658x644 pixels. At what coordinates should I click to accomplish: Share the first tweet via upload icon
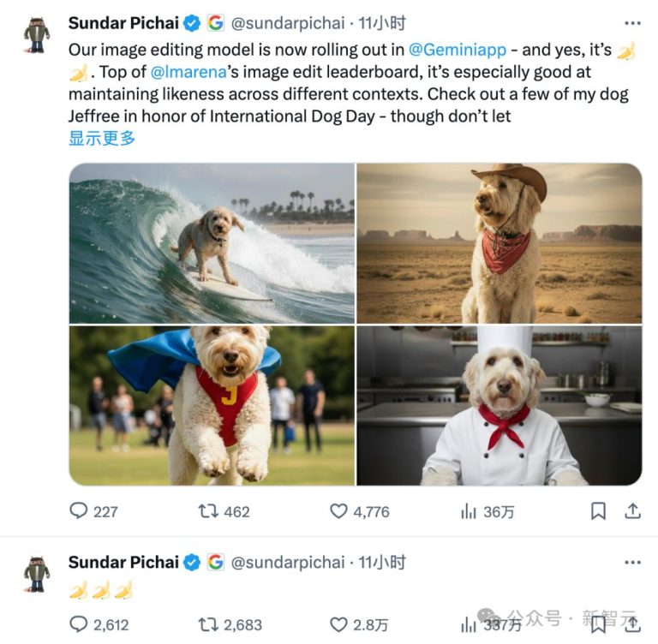tap(632, 511)
